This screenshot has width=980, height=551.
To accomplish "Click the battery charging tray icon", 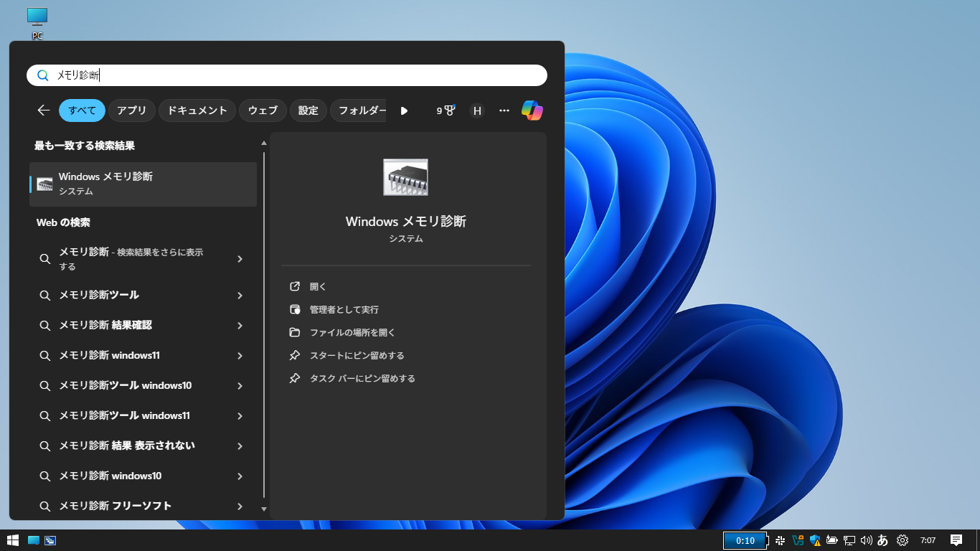I will [832, 540].
